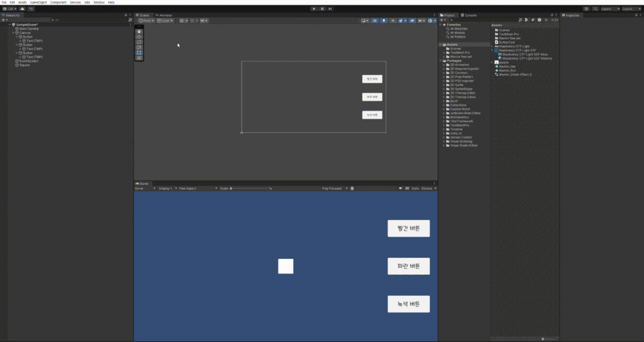644x342 pixels.
Task: Toggle scene lighting bulb icon
Action: coord(384,21)
